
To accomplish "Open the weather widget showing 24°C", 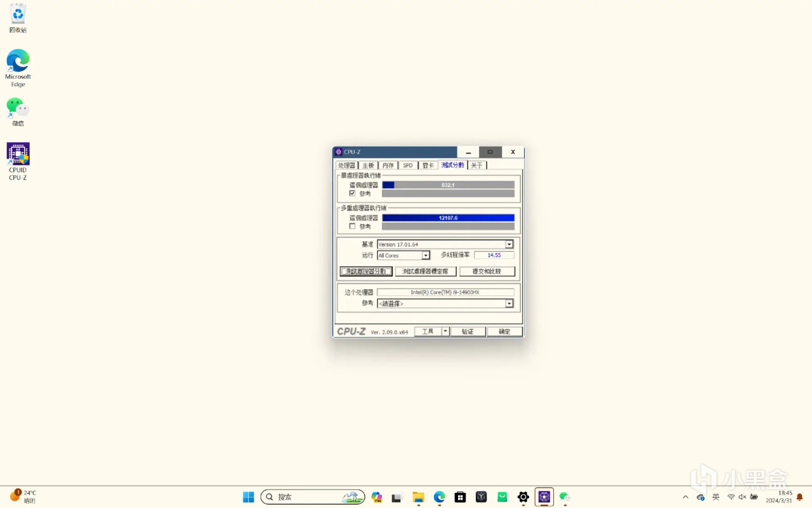I will (x=23, y=497).
